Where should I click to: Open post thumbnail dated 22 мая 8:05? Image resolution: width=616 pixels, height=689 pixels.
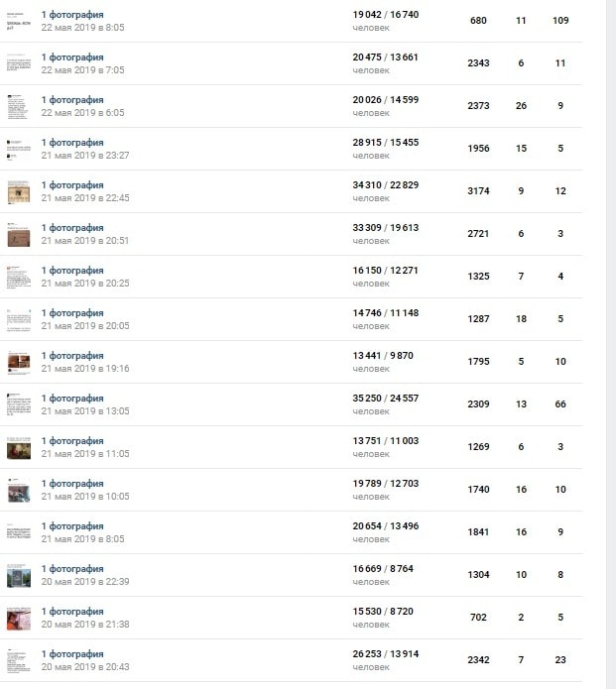pos(18,21)
